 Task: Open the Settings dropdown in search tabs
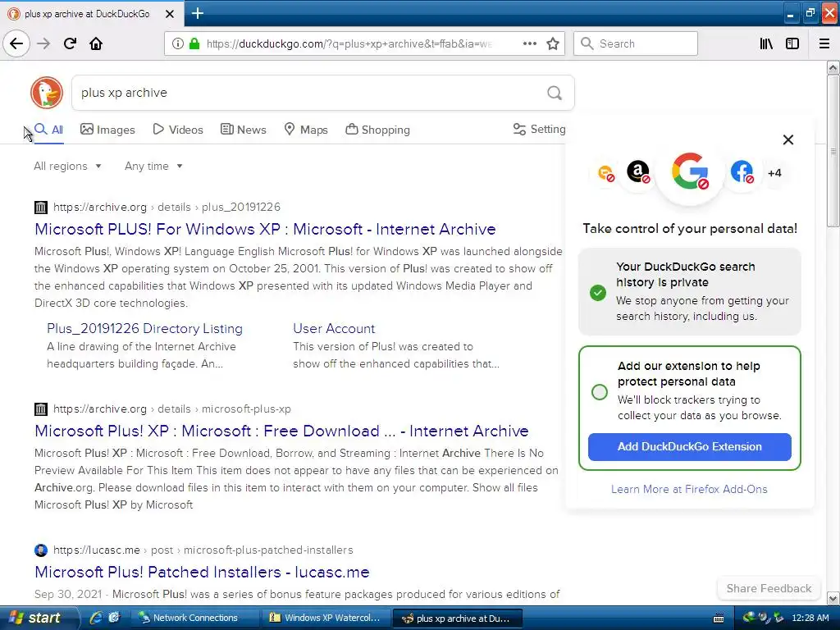click(x=539, y=130)
